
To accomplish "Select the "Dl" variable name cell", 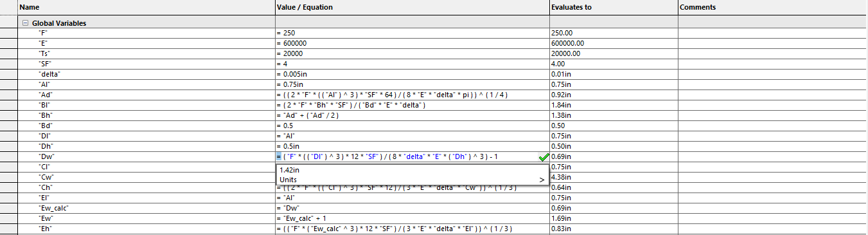I will click(146, 136).
